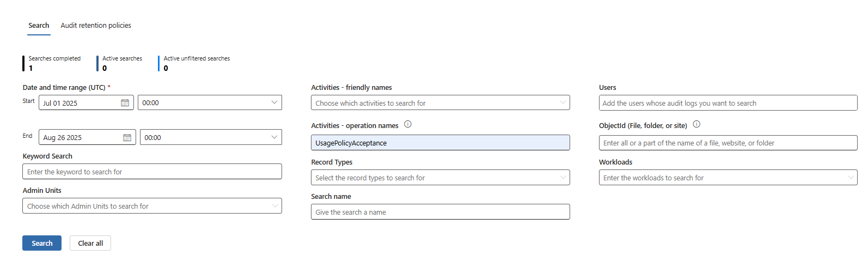
Task: Focus the Search name text box
Action: pyautogui.click(x=440, y=212)
